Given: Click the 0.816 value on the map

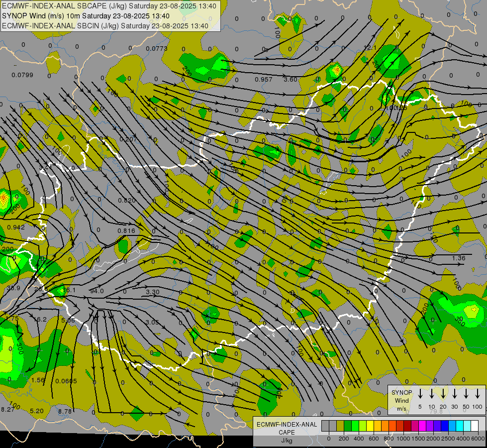Looking at the screenshot, I should click(x=126, y=230).
